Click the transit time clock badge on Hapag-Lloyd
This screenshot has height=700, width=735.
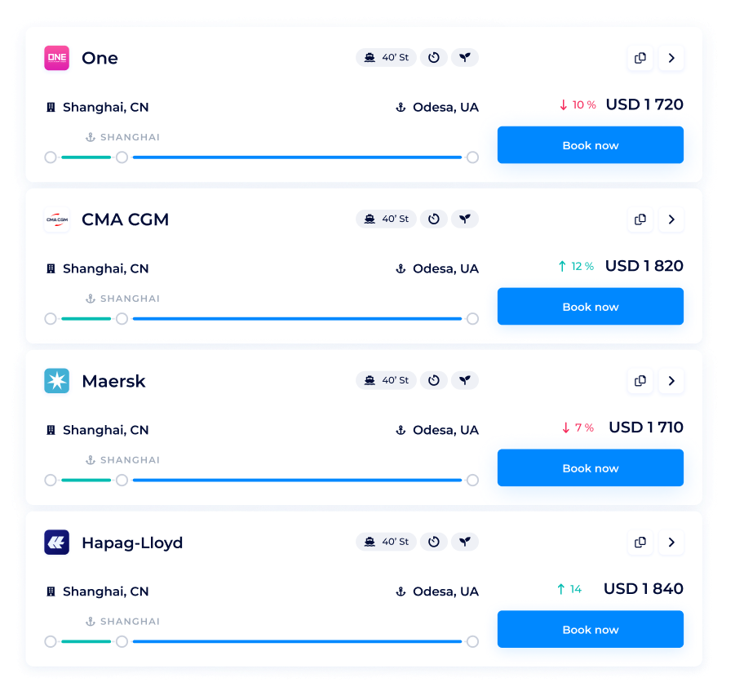pyautogui.click(x=434, y=543)
